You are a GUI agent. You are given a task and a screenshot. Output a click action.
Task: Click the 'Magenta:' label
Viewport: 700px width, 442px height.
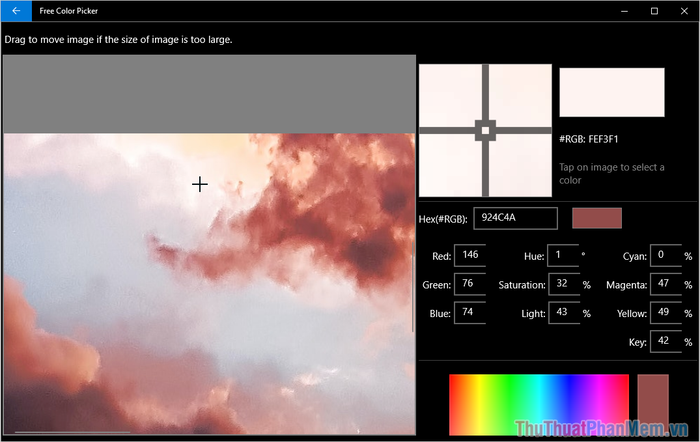tap(626, 285)
